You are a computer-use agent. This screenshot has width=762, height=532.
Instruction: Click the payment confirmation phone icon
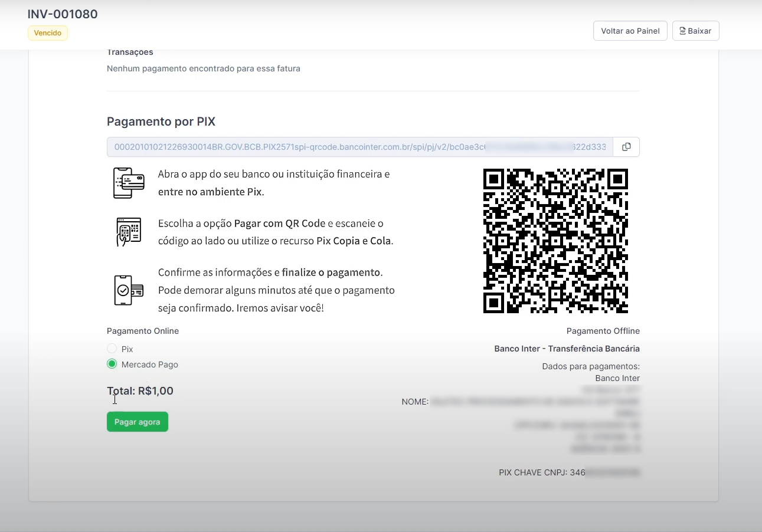(x=127, y=290)
